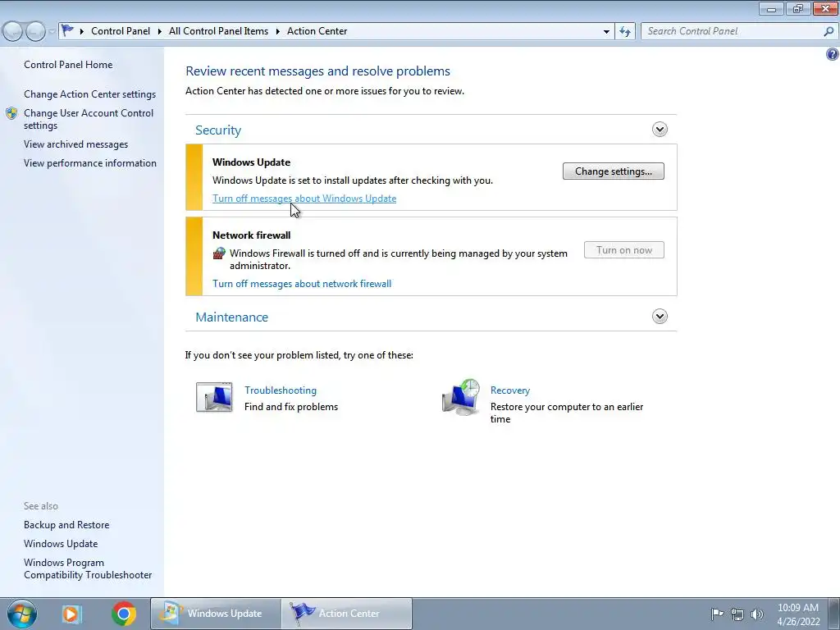Viewport: 840px width, 630px height.
Task: Click the Maintenance section heading
Action: click(231, 317)
